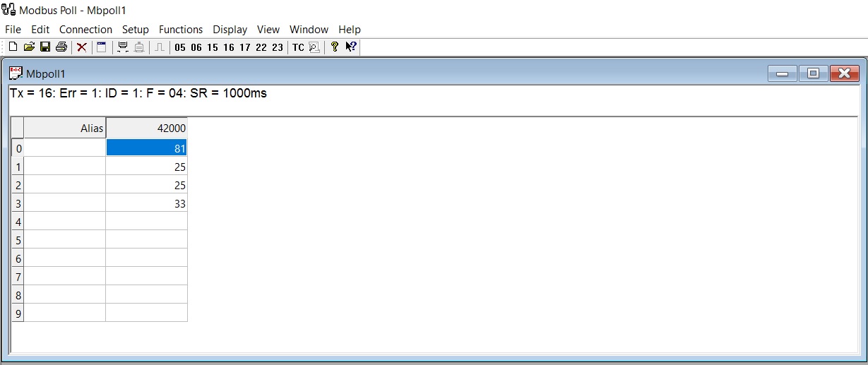
Task: Select the cell with value 33
Action: (147, 203)
